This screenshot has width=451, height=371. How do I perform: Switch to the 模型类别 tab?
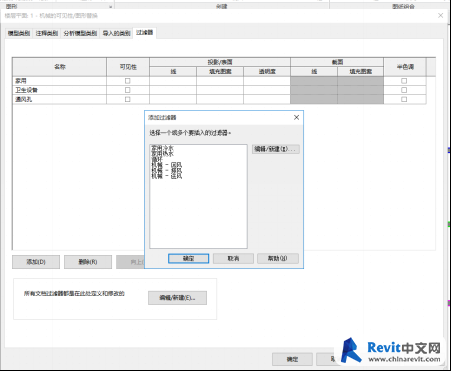(x=19, y=33)
